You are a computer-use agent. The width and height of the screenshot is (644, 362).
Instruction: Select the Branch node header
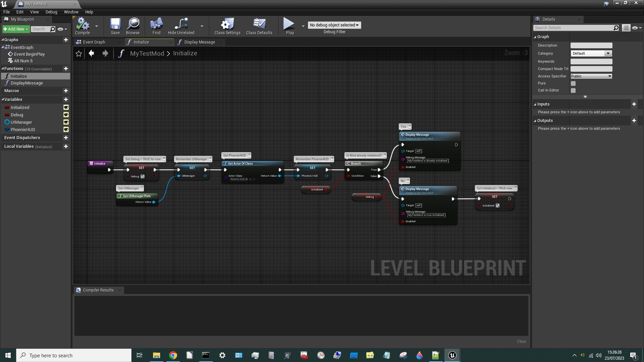click(364, 164)
